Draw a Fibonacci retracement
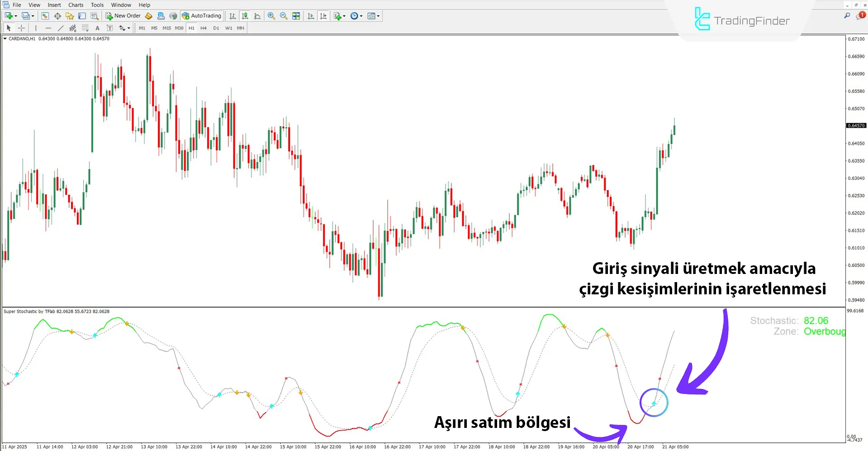Viewport: 868px width, 451px height. (85, 28)
